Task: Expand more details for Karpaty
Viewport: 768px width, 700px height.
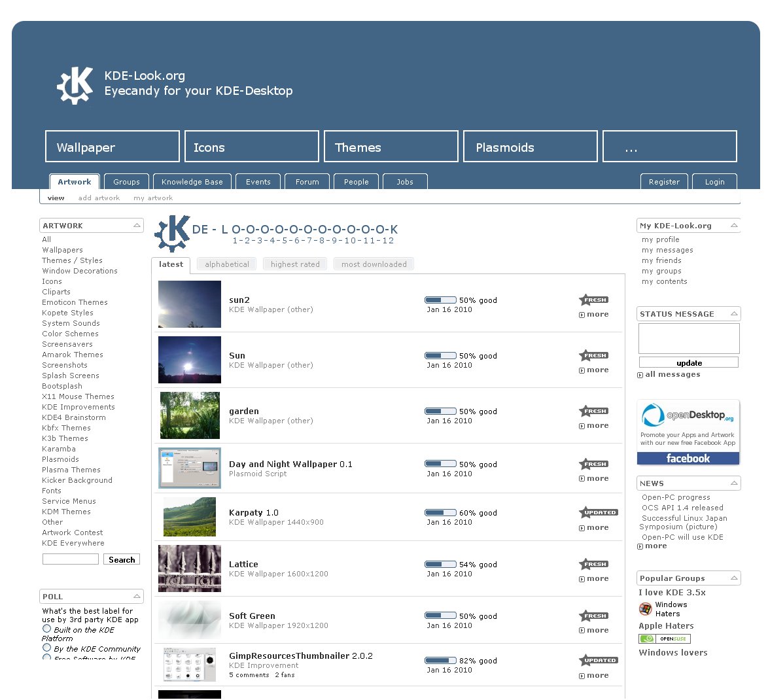Action: pyautogui.click(x=593, y=527)
